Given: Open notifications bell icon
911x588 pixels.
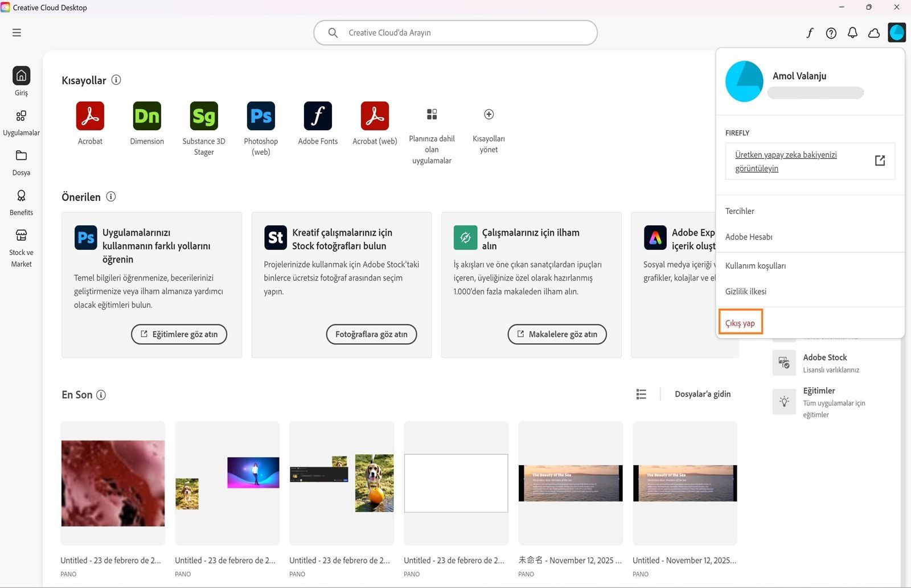Looking at the screenshot, I should [852, 33].
